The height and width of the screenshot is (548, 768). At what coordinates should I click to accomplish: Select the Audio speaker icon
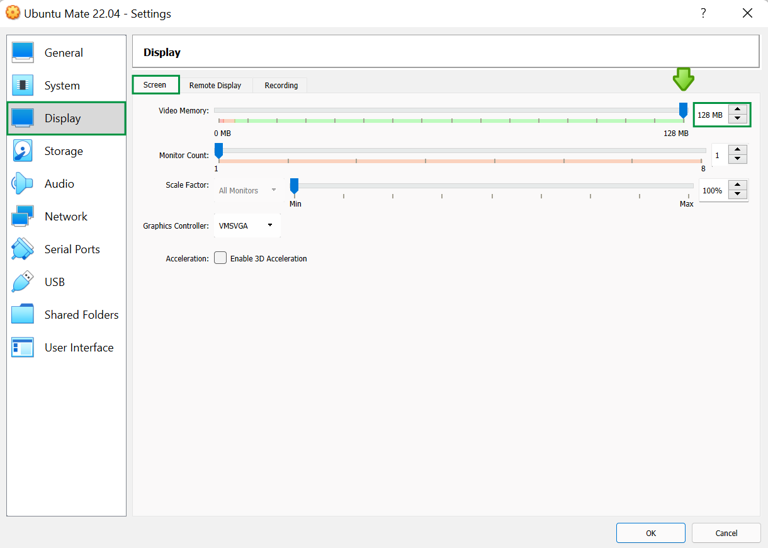[x=23, y=184]
